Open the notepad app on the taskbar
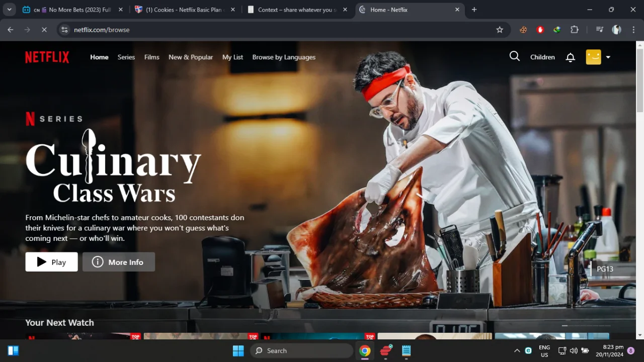This screenshot has width=644, height=362. tap(407, 350)
